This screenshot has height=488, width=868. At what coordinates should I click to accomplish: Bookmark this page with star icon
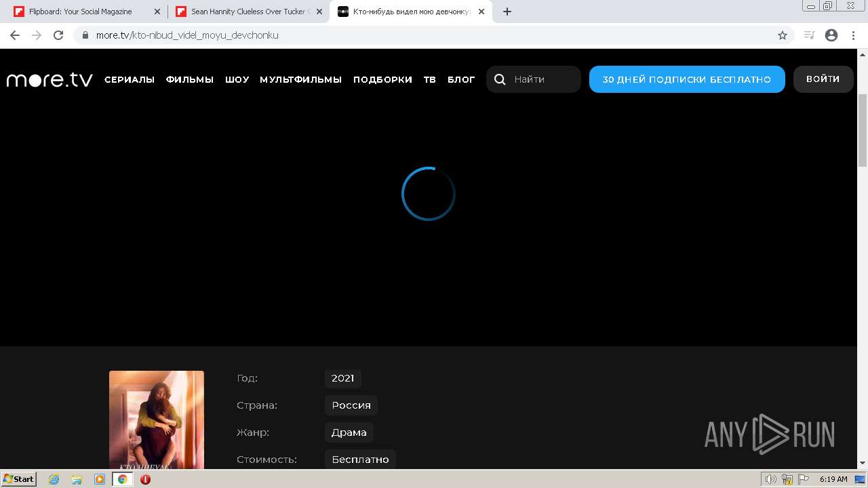coord(783,35)
